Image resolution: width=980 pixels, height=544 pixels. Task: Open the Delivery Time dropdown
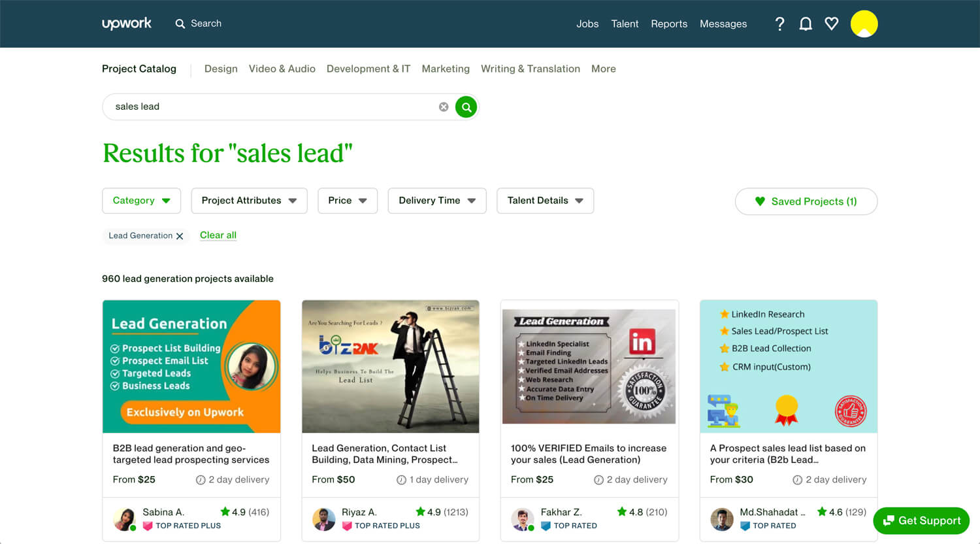point(437,201)
